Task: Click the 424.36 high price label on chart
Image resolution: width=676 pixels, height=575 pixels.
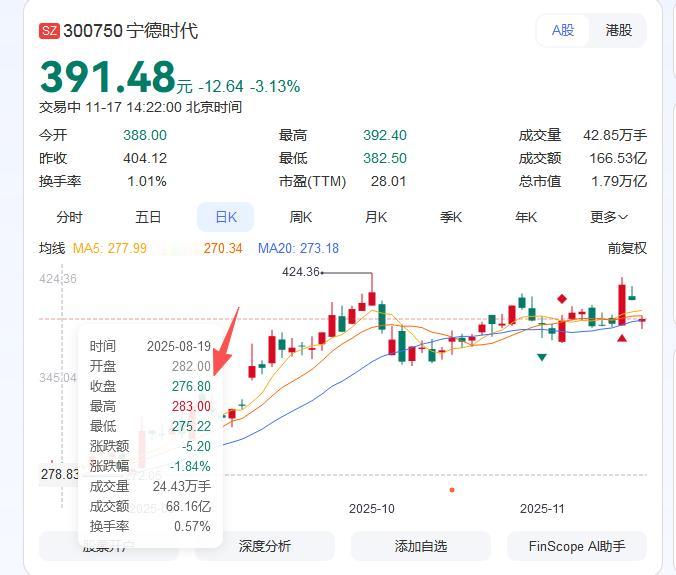Action: point(300,272)
